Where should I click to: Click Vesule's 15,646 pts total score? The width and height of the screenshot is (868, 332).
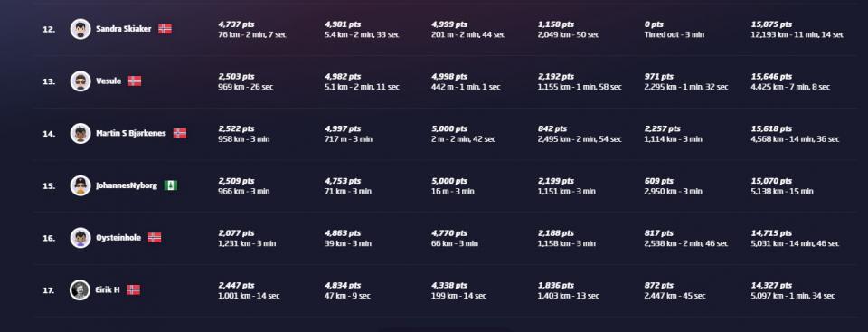[771, 77]
